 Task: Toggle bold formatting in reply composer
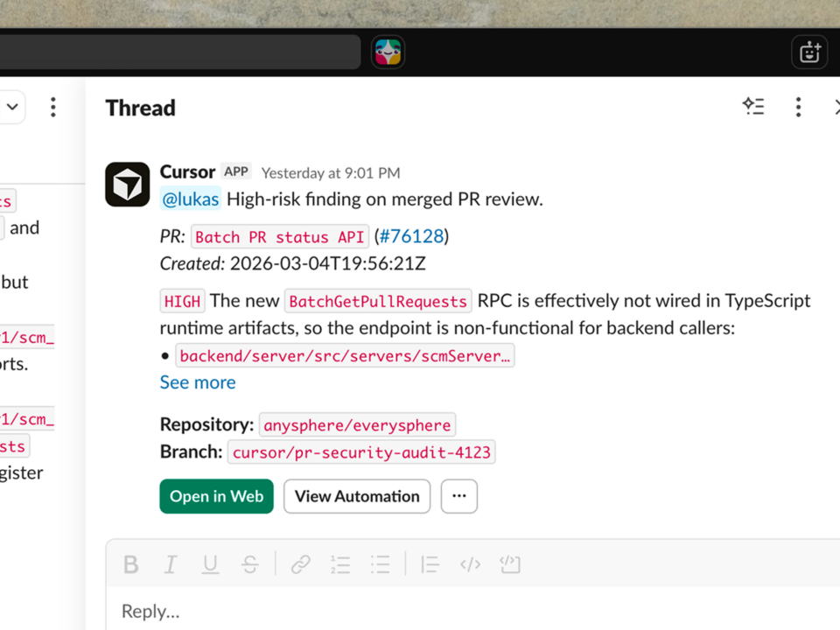pos(131,564)
